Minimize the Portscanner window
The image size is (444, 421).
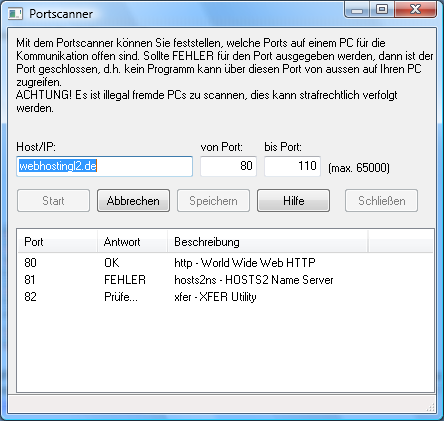[x=357, y=10]
